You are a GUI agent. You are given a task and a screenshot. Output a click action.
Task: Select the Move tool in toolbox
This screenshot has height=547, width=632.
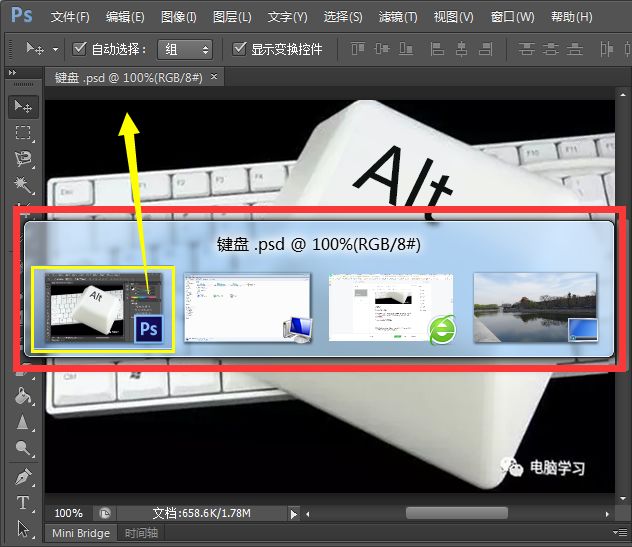[23, 107]
